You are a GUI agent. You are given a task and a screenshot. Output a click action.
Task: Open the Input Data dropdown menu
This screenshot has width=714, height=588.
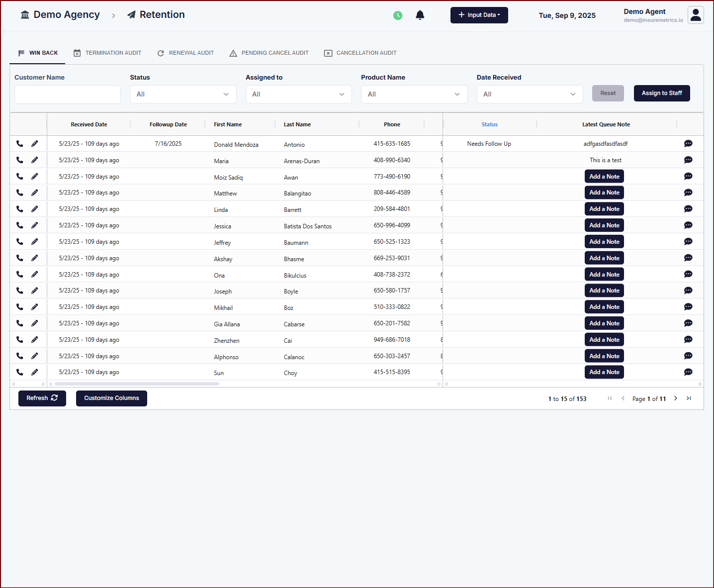[x=479, y=15]
